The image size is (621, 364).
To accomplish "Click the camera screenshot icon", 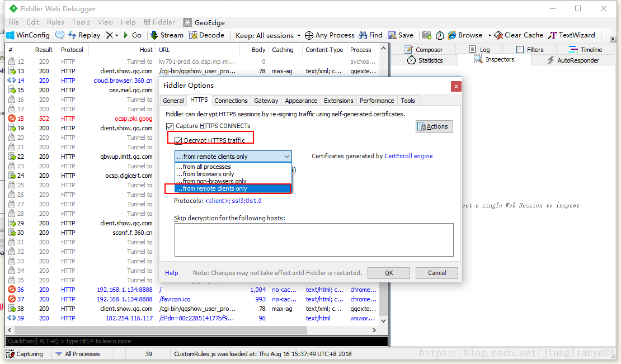I will coord(426,35).
